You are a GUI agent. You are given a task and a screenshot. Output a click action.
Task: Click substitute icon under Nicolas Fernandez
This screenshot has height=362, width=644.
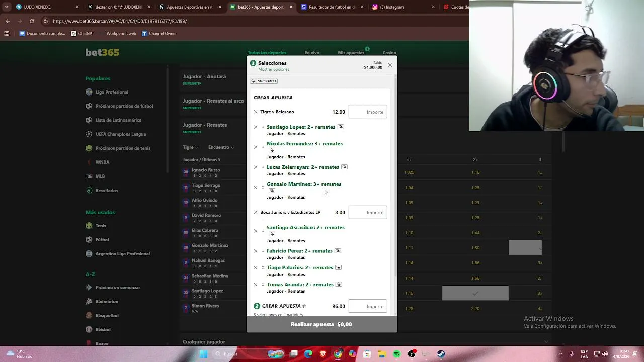coord(272,150)
